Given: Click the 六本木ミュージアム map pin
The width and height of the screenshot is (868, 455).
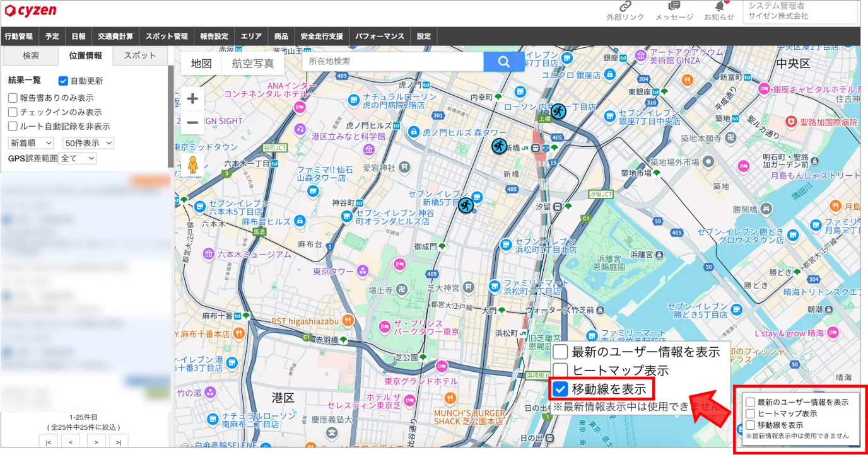Looking at the screenshot, I should pos(209,255).
